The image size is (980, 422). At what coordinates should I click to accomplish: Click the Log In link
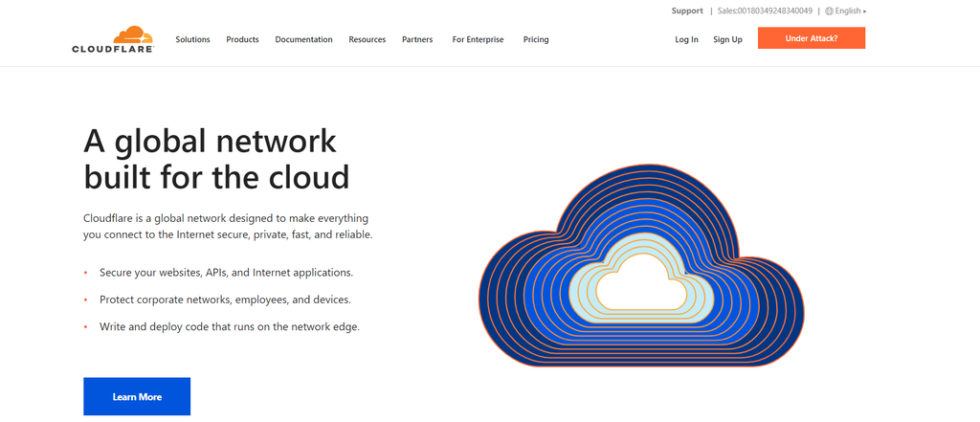[x=686, y=40]
